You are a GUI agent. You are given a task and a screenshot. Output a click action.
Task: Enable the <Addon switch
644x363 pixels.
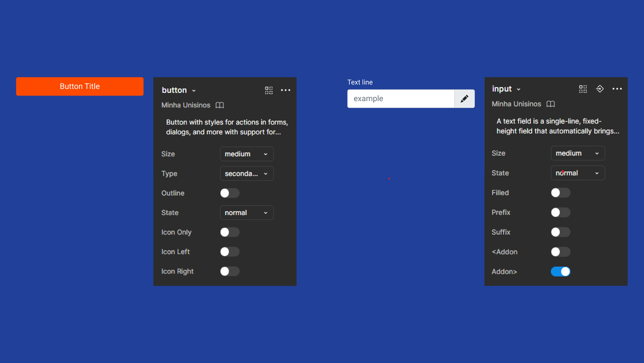(x=560, y=252)
